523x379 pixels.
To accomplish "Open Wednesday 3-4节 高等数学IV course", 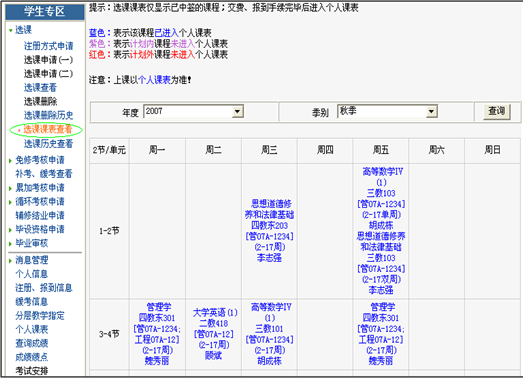I will [x=270, y=334].
